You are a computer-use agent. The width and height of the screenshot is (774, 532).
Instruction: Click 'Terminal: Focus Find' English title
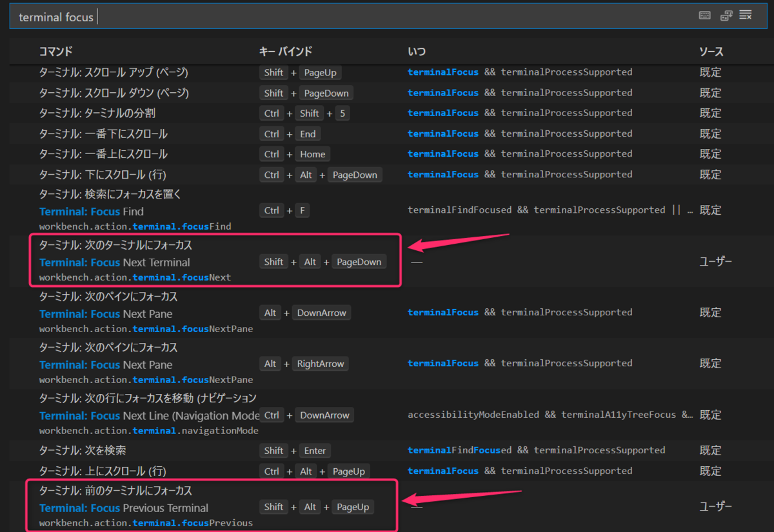pyautogui.click(x=92, y=212)
